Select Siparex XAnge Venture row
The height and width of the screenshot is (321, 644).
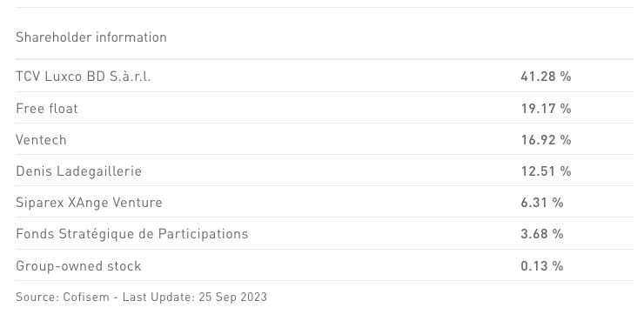point(325,203)
